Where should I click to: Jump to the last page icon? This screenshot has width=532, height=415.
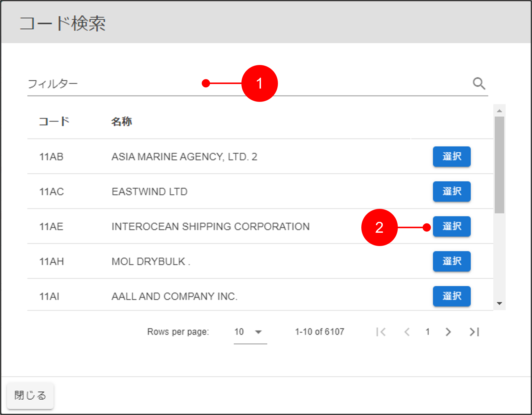474,332
